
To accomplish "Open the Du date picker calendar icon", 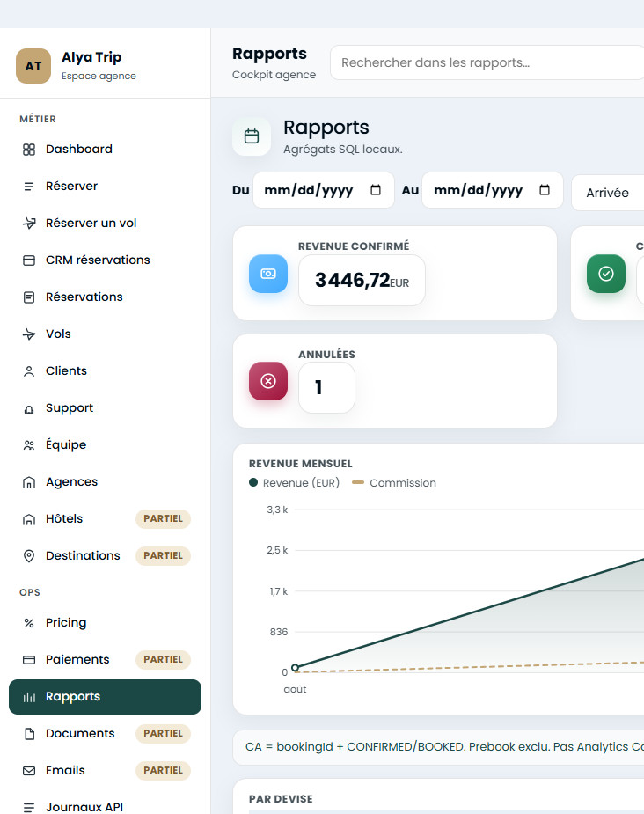I will pyautogui.click(x=376, y=190).
